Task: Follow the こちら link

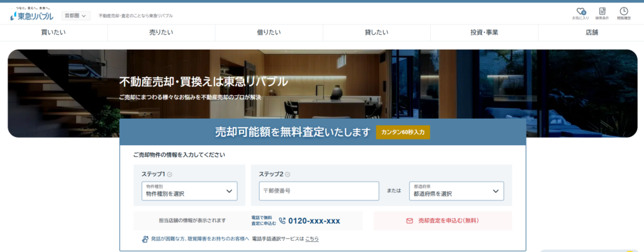Action: pos(312,238)
